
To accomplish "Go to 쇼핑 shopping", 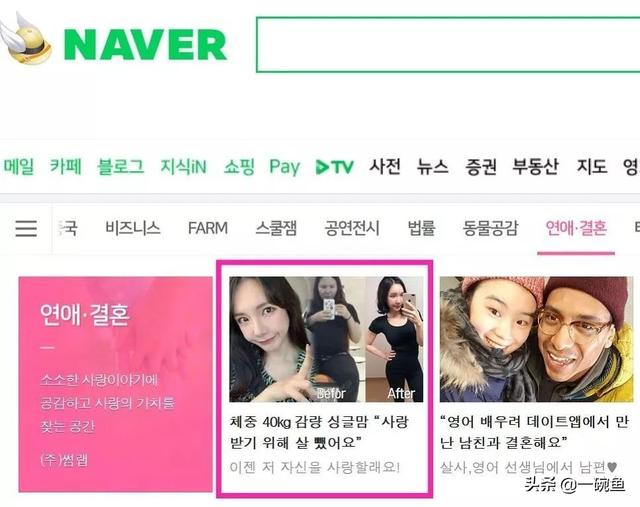I will pyautogui.click(x=239, y=167).
